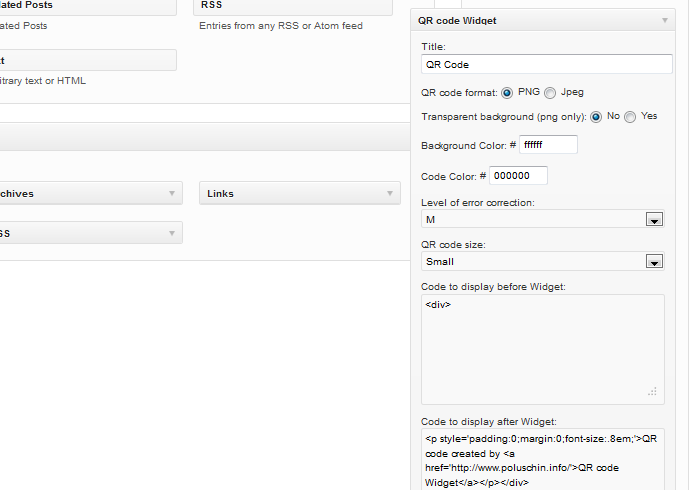The image size is (695, 490).
Task: Select PNG as QR code format
Action: [507, 93]
